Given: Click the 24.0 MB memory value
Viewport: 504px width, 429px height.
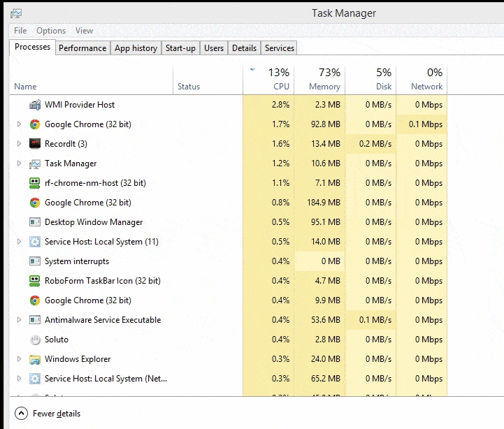Looking at the screenshot, I should (326, 359).
